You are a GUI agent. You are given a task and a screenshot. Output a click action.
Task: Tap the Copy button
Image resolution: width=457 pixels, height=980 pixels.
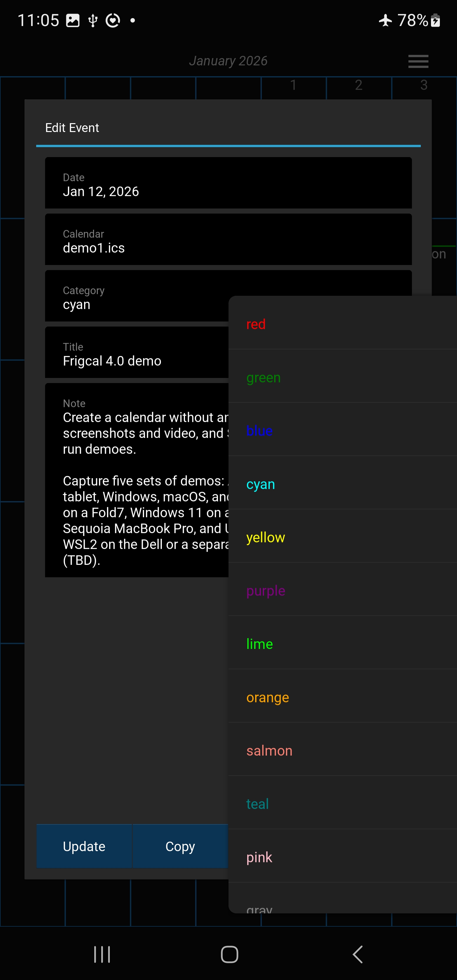click(x=180, y=846)
